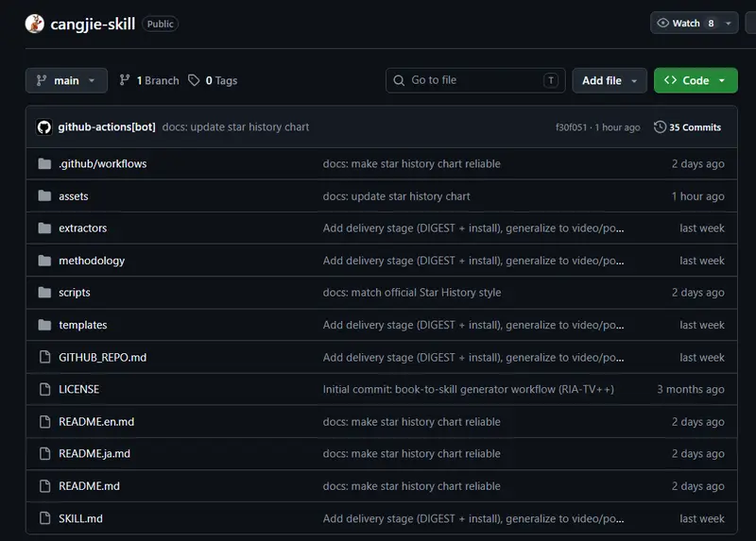Open commit history via the clock icon
The height and width of the screenshot is (541, 756).
(x=660, y=127)
